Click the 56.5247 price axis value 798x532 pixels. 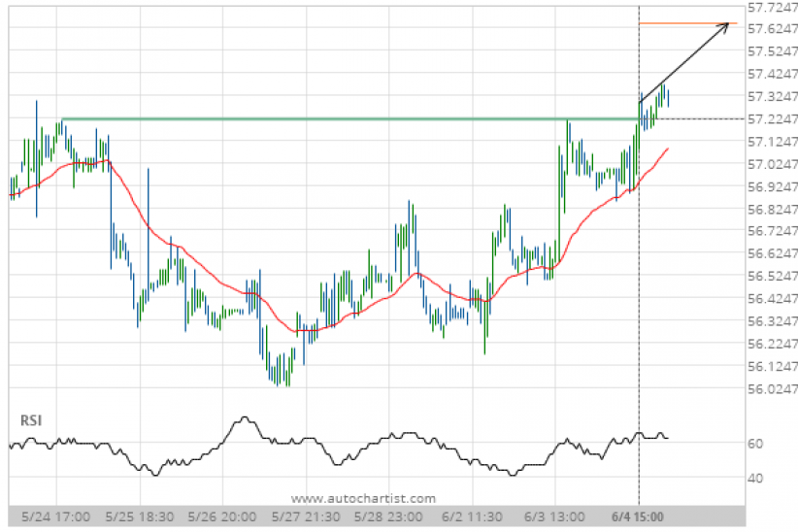(773, 276)
